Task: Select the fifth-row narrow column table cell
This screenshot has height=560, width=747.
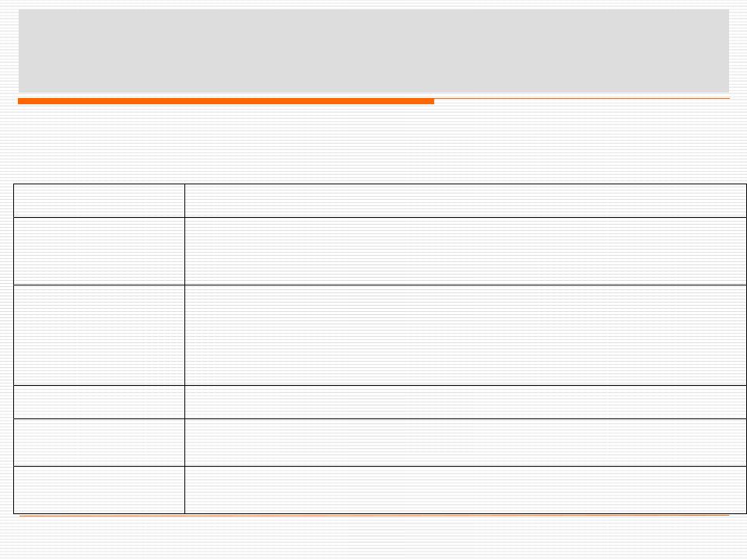Action: pos(99,443)
